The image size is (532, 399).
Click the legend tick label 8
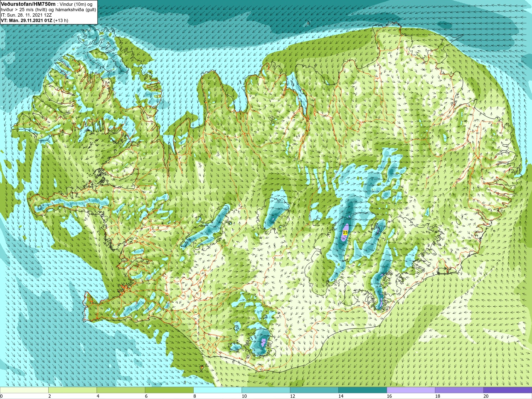coord(195,396)
